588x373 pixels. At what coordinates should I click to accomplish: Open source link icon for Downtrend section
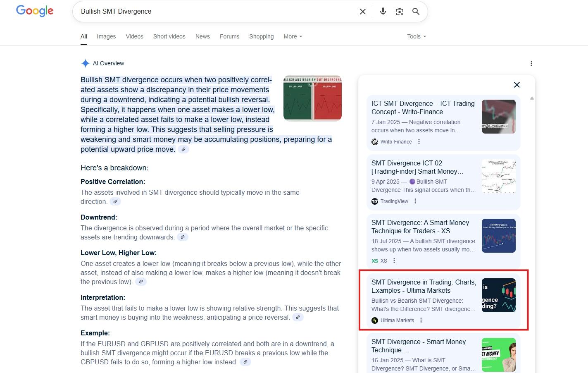tap(183, 237)
